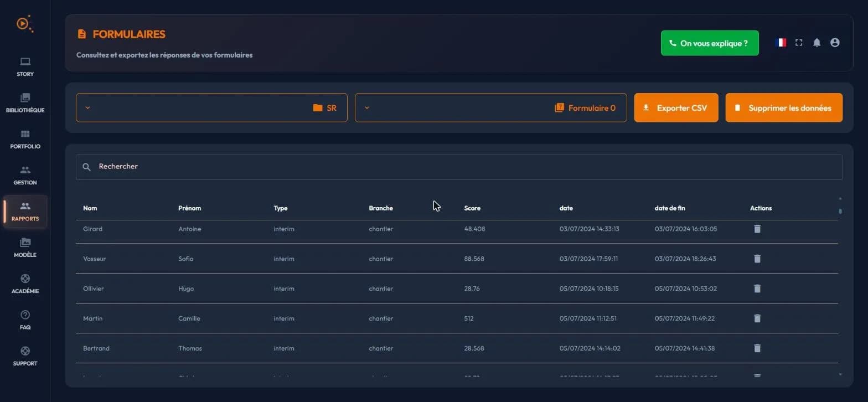Sort by the Nom column header
868x402 pixels.
[x=90, y=208]
